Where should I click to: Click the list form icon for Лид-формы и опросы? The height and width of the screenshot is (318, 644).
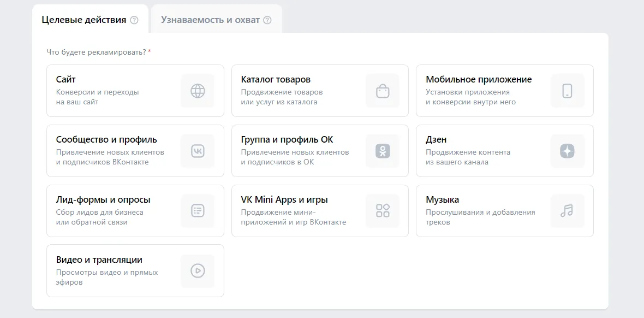pos(198,211)
